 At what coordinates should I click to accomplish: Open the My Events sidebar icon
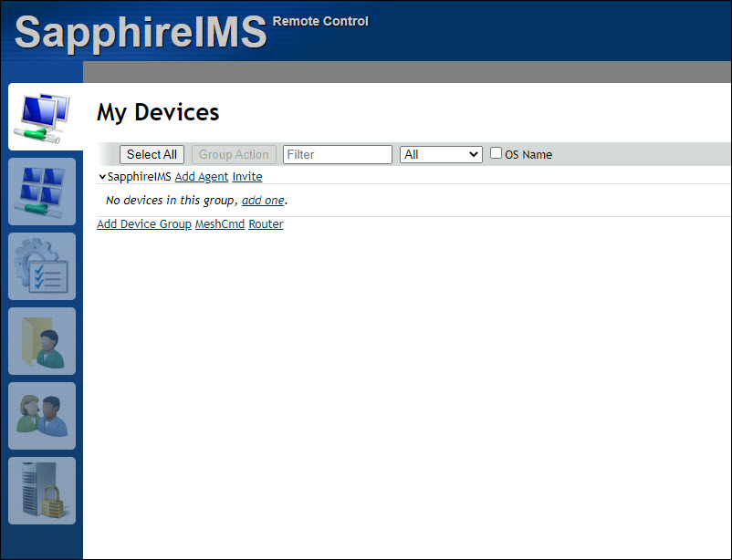click(x=41, y=266)
